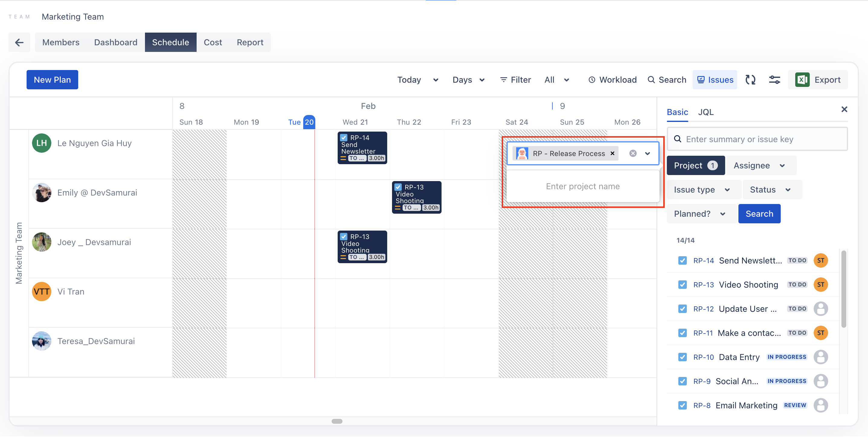Click Le Nguyen Gia Huy's LH avatar
This screenshot has width=868, height=437.
pos(42,143)
